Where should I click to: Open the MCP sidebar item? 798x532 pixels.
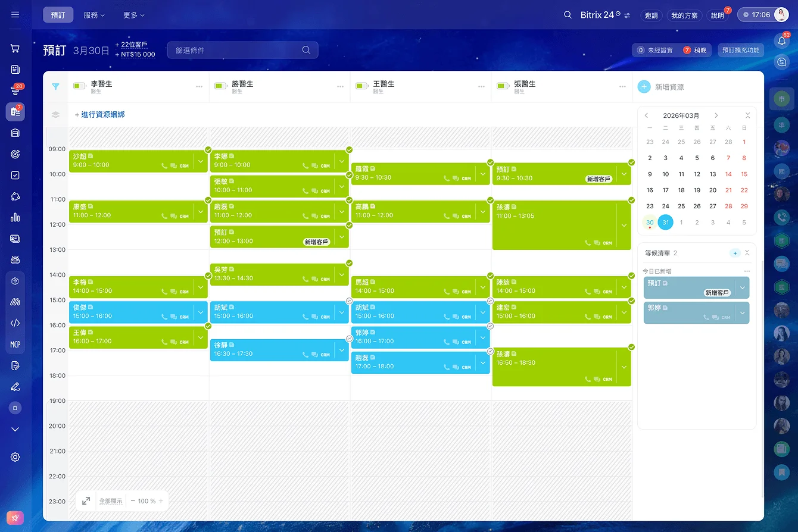coord(15,345)
